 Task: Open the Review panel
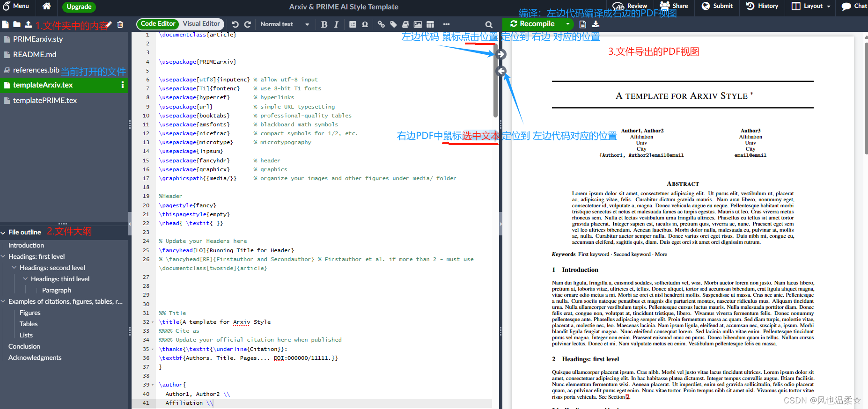(630, 6)
